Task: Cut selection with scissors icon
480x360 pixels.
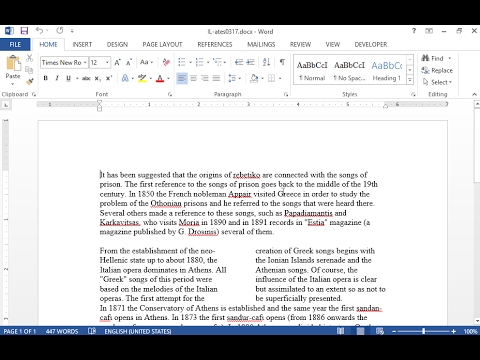Action: pos(29,58)
